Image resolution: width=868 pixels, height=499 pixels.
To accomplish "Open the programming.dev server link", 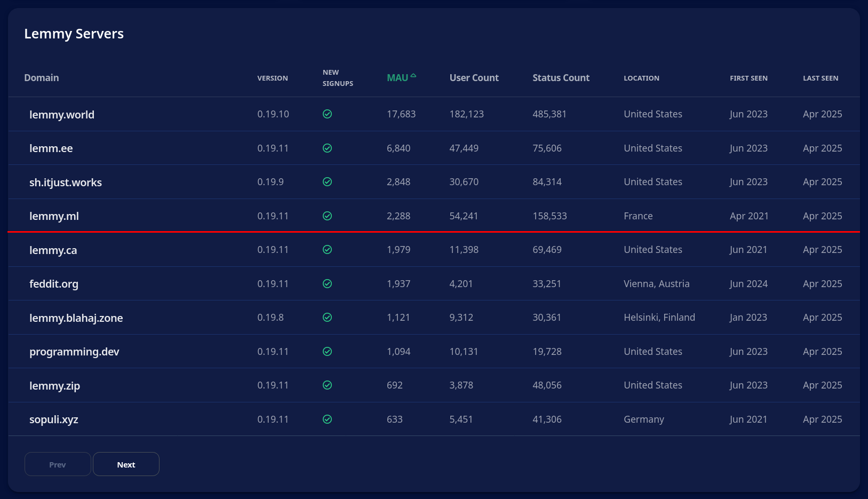I will point(74,352).
